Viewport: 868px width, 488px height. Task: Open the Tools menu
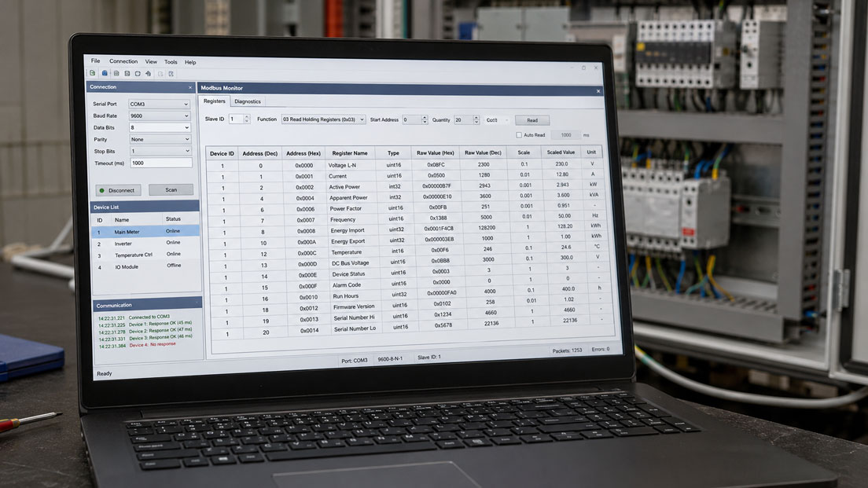(171, 62)
